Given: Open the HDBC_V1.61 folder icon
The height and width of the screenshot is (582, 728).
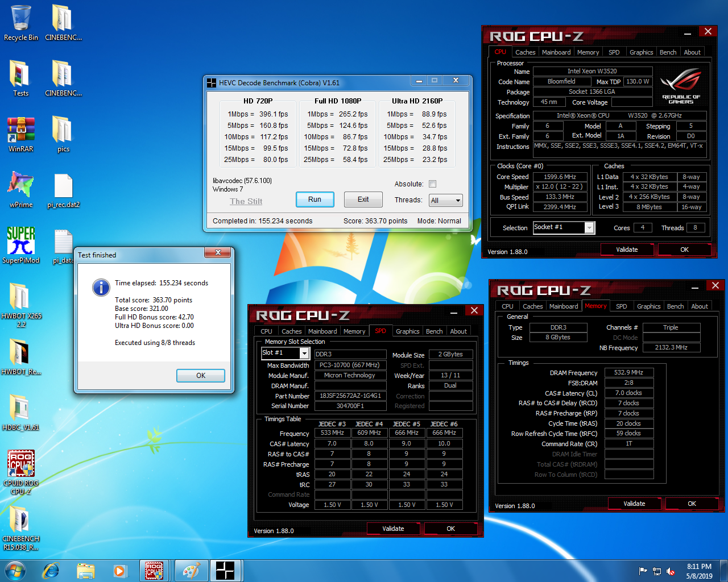Looking at the screenshot, I should pos(20,413).
